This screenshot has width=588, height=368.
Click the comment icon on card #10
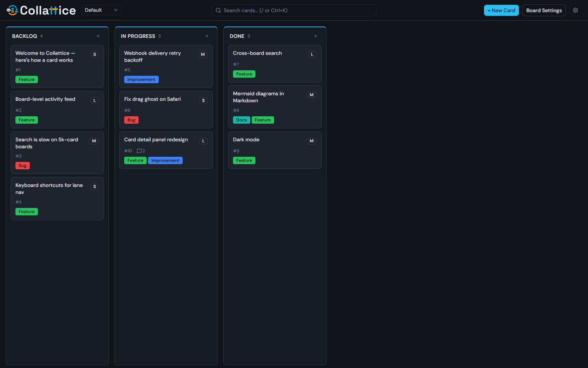[139, 151]
